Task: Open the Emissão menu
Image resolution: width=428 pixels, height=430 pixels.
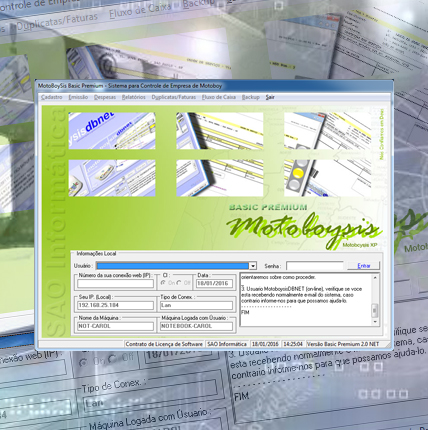Action: point(78,97)
